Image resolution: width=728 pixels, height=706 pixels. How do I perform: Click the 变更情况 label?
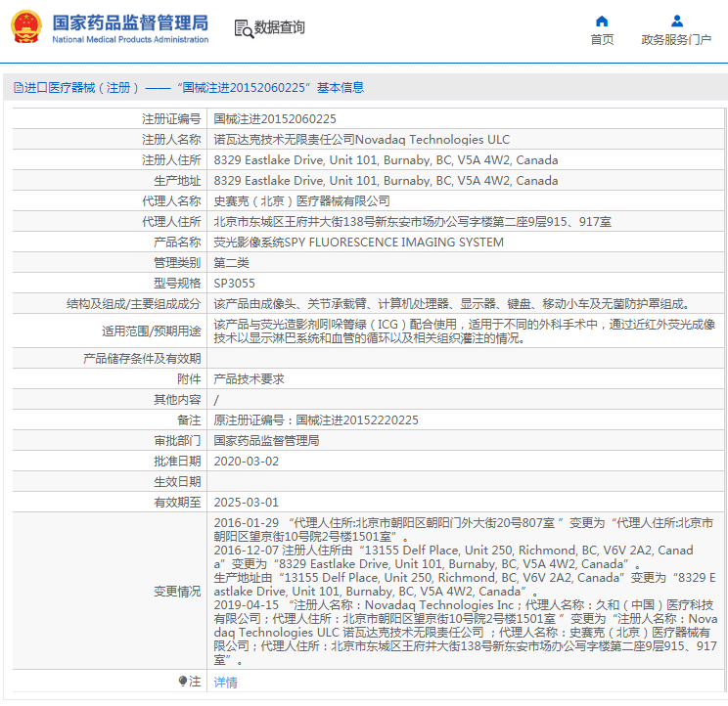[x=177, y=592]
